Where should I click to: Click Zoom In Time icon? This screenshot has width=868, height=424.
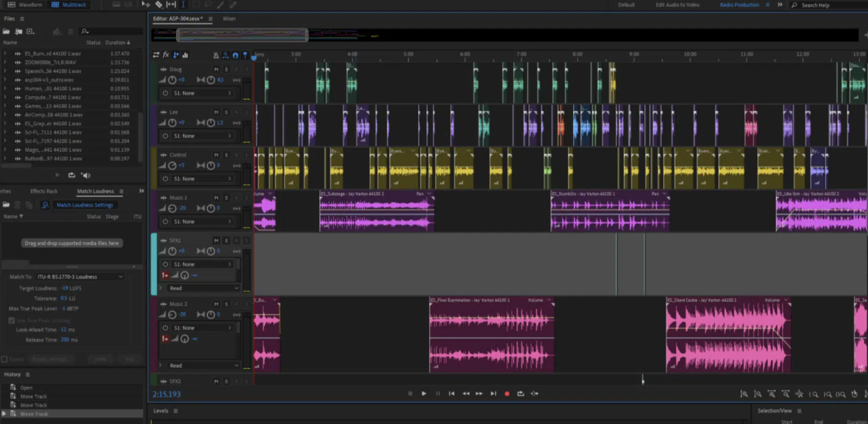(772, 394)
